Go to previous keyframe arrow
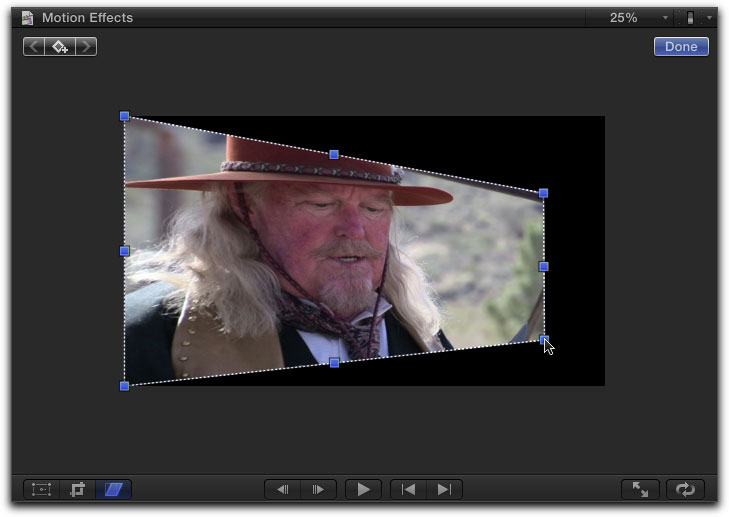The height and width of the screenshot is (517, 729). pyautogui.click(x=34, y=47)
